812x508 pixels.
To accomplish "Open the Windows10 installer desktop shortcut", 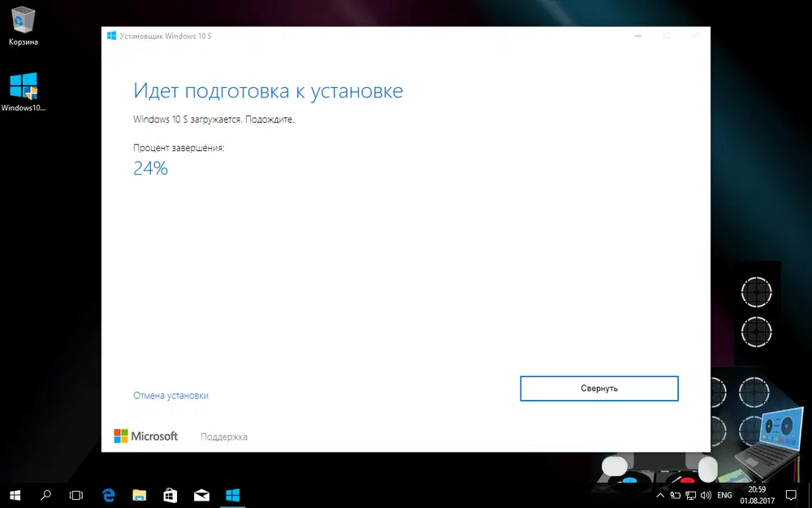I will (24, 92).
